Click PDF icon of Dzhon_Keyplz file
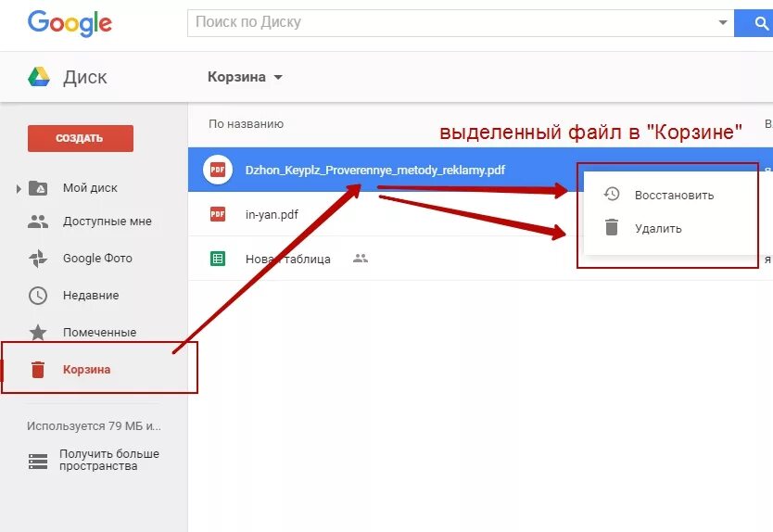The height and width of the screenshot is (532, 773). point(218,171)
